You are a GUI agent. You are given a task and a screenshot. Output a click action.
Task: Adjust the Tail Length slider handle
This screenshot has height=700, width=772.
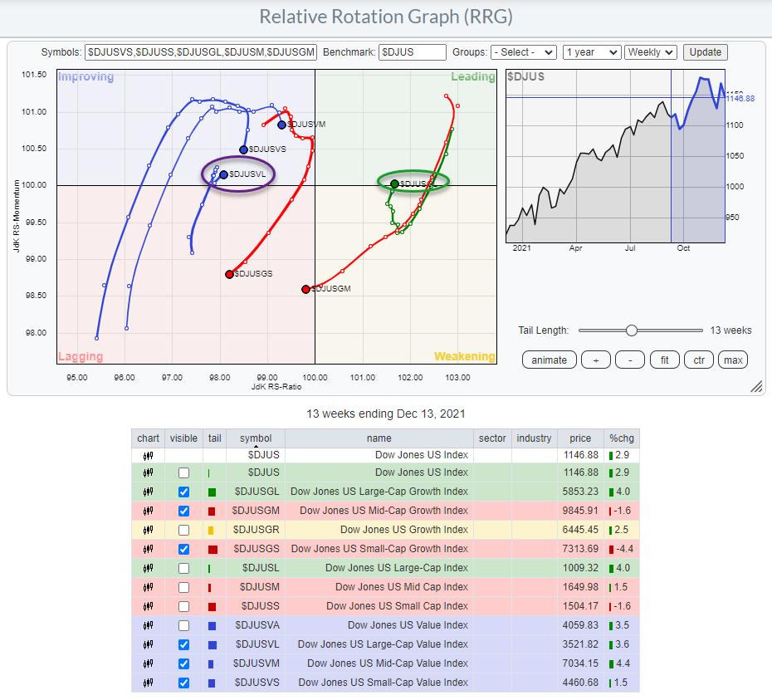(632, 330)
